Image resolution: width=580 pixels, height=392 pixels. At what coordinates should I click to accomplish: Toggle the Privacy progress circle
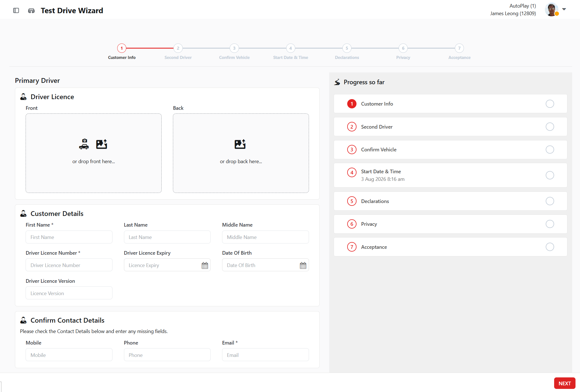550,224
